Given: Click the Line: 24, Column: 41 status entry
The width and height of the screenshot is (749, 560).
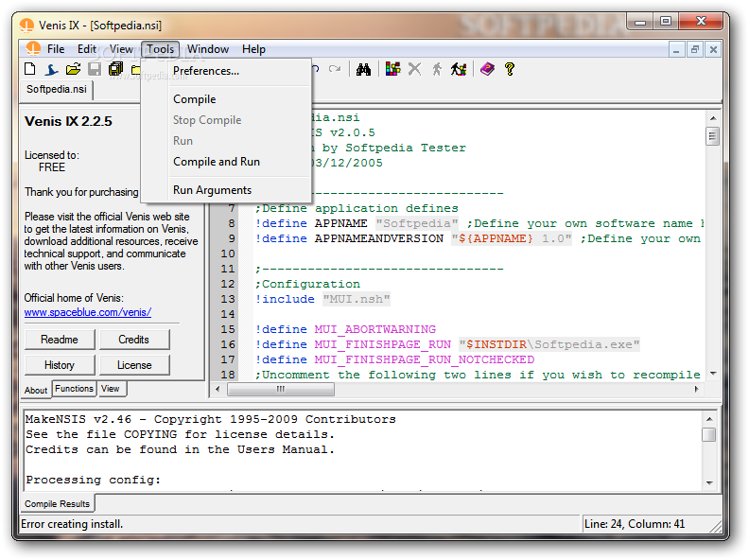Looking at the screenshot, I should [x=635, y=524].
